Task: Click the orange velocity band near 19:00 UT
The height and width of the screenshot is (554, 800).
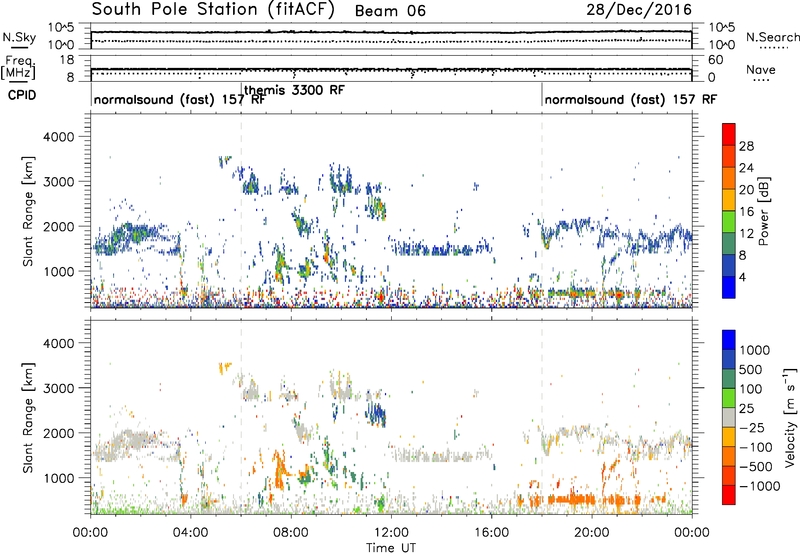Action: [x=571, y=499]
